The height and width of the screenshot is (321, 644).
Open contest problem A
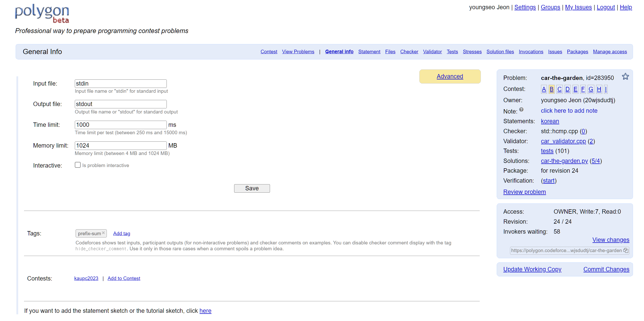pos(544,89)
